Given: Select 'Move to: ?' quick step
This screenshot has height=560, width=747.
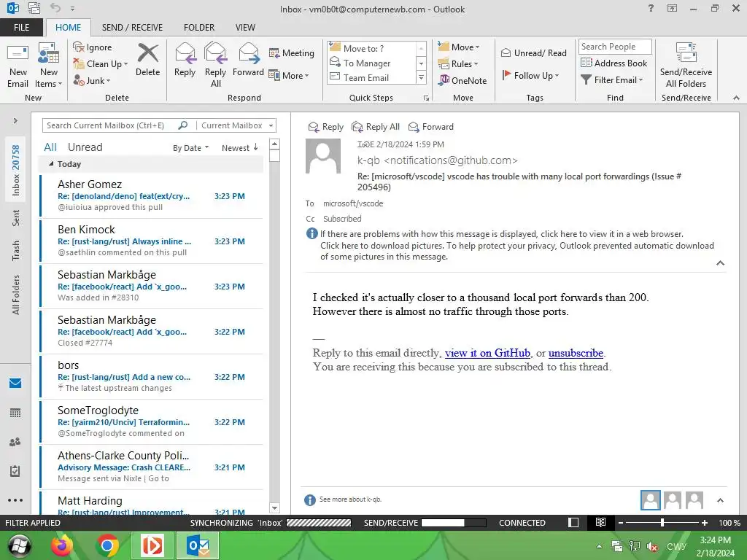Looking at the screenshot, I should [x=373, y=48].
